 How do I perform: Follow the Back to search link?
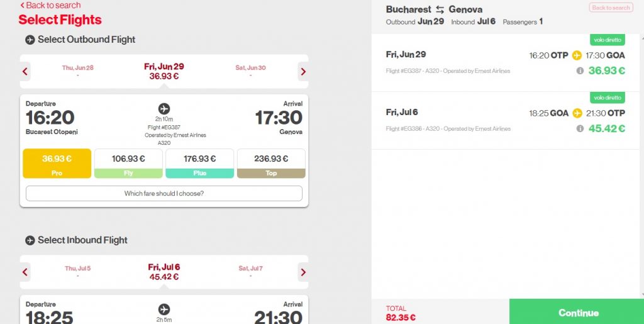[x=50, y=5]
